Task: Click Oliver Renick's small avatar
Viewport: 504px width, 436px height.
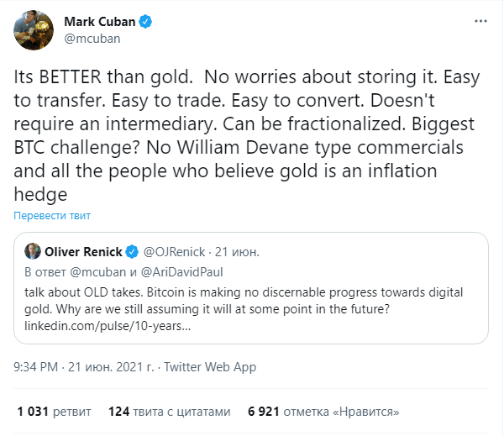Action: pos(33,251)
